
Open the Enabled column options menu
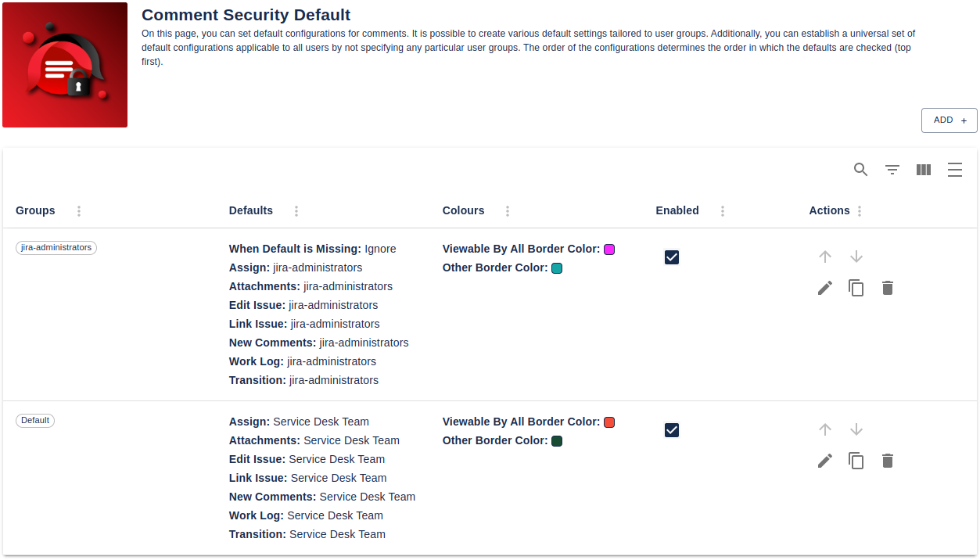tap(722, 210)
